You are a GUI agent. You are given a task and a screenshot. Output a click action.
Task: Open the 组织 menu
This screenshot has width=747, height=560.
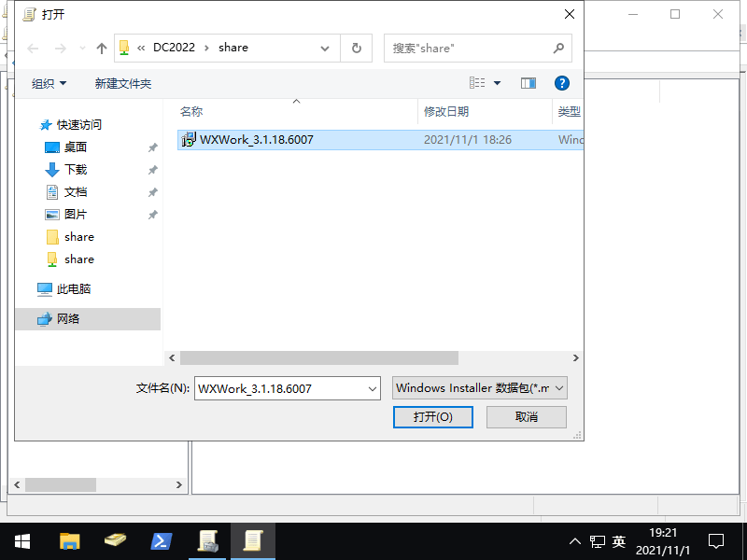pyautogui.click(x=49, y=84)
